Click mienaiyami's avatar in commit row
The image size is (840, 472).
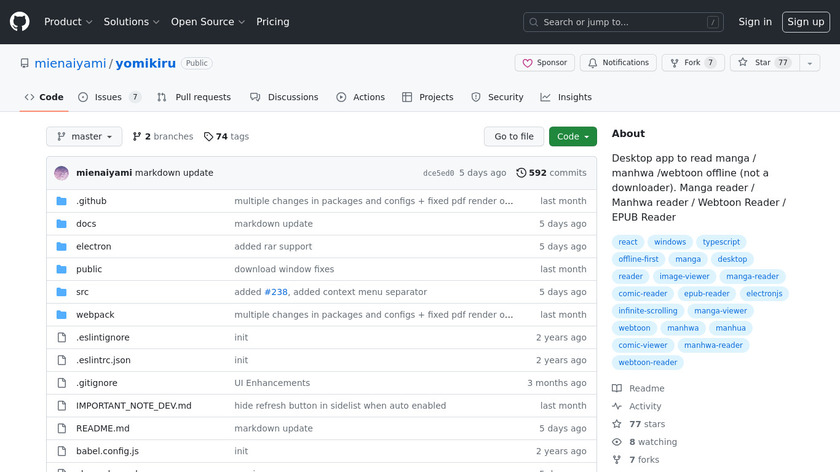[62, 173]
